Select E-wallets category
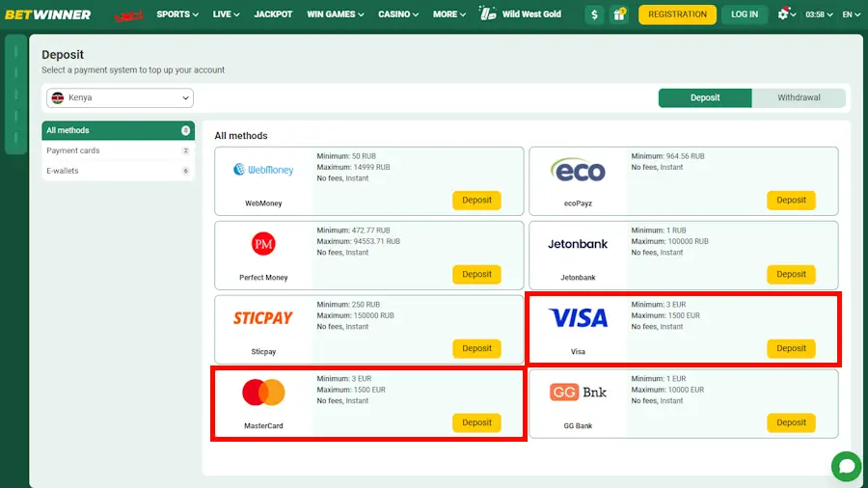 tap(118, 171)
